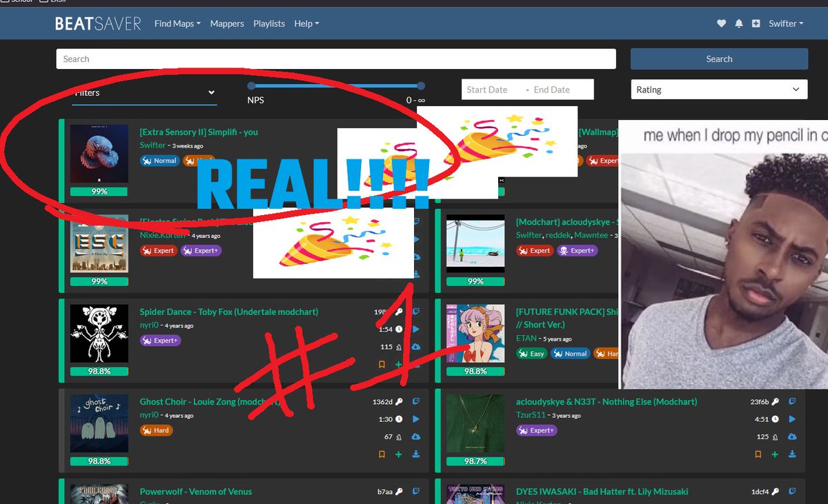Open the Swifter account dropdown
This screenshot has height=504, width=828.
tap(786, 23)
